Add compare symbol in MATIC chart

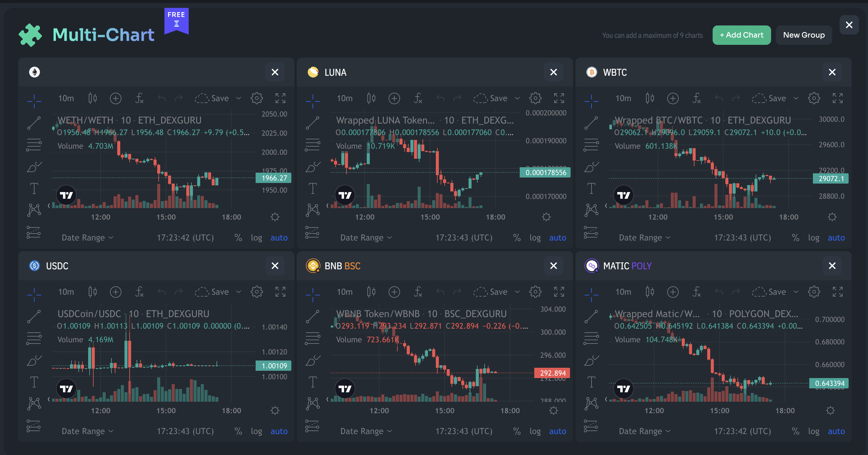coord(673,292)
